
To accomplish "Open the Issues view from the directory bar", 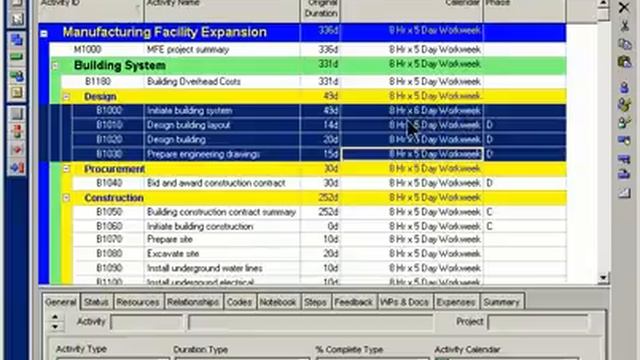I will click(x=17, y=150).
